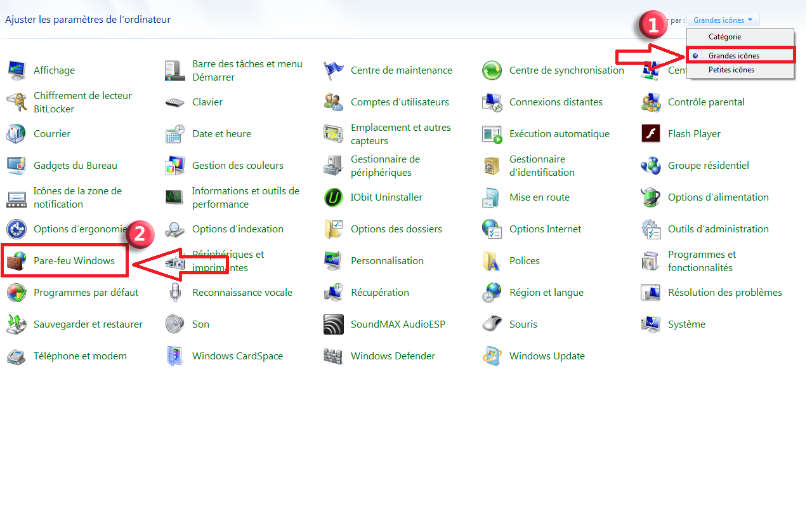Open the SoundMAX AudioESP icon
The image size is (812, 520).
pyautogui.click(x=333, y=324)
